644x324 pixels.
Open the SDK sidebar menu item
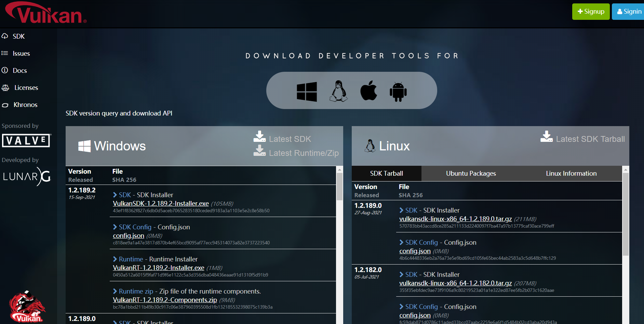pos(19,36)
